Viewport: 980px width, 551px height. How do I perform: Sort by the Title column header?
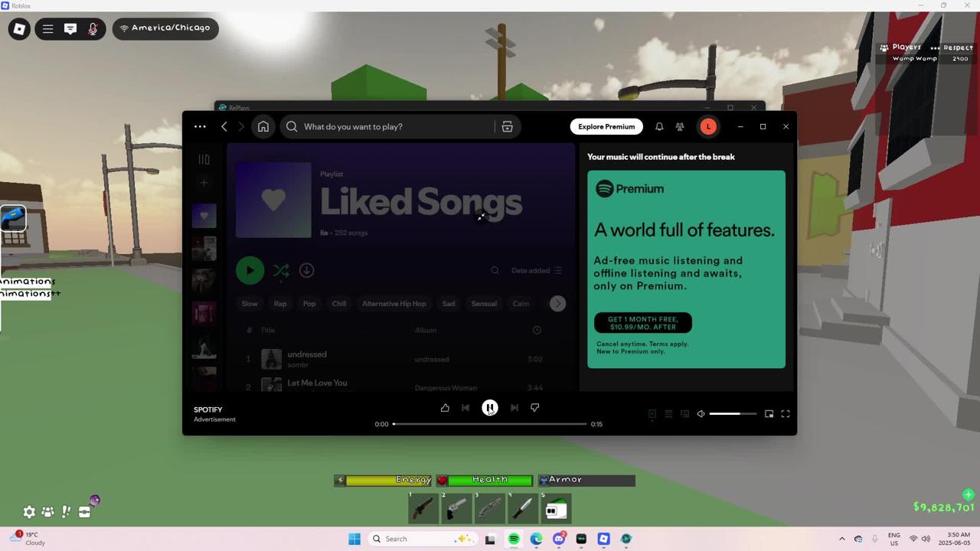(x=267, y=331)
